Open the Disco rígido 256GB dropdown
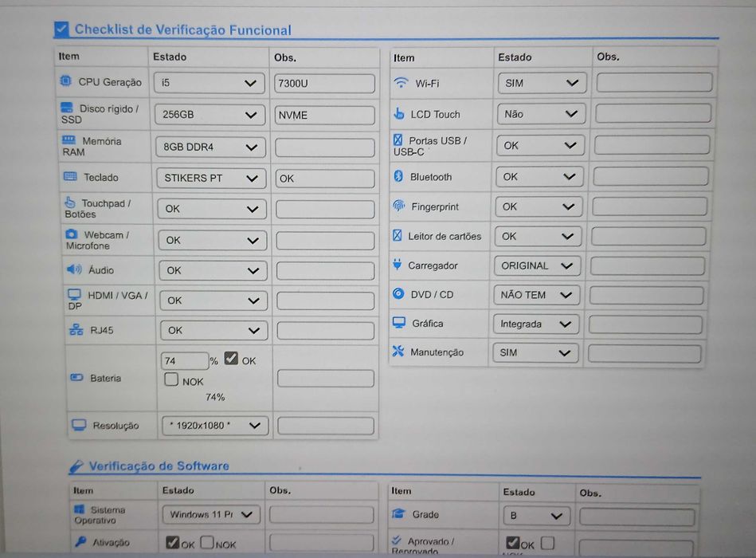 pyautogui.click(x=210, y=115)
